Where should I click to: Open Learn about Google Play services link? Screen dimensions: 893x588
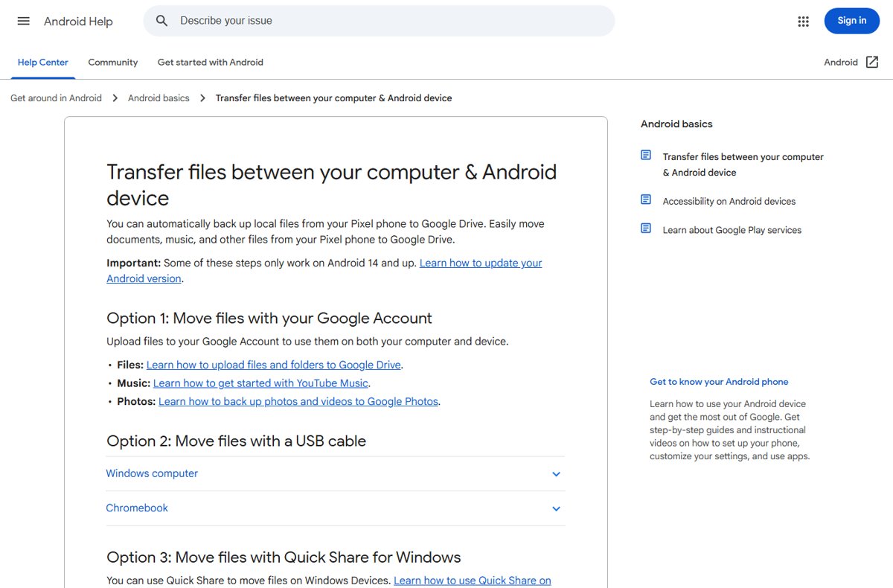coord(732,230)
